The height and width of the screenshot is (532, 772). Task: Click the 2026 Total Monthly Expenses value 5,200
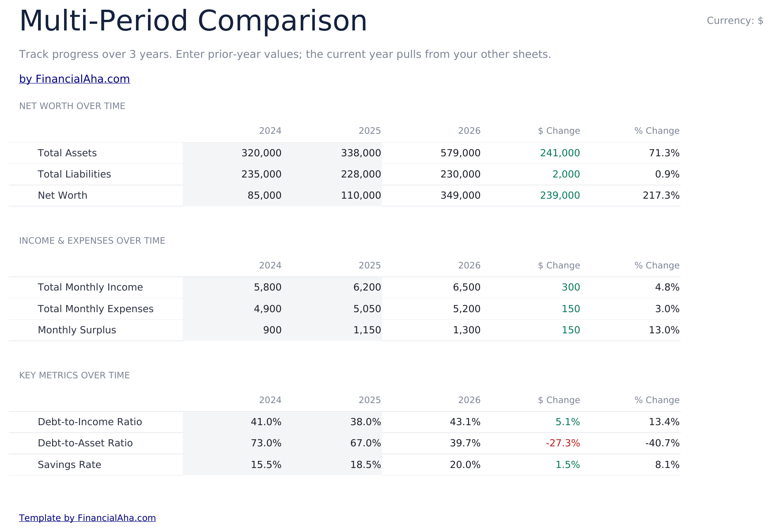click(467, 309)
